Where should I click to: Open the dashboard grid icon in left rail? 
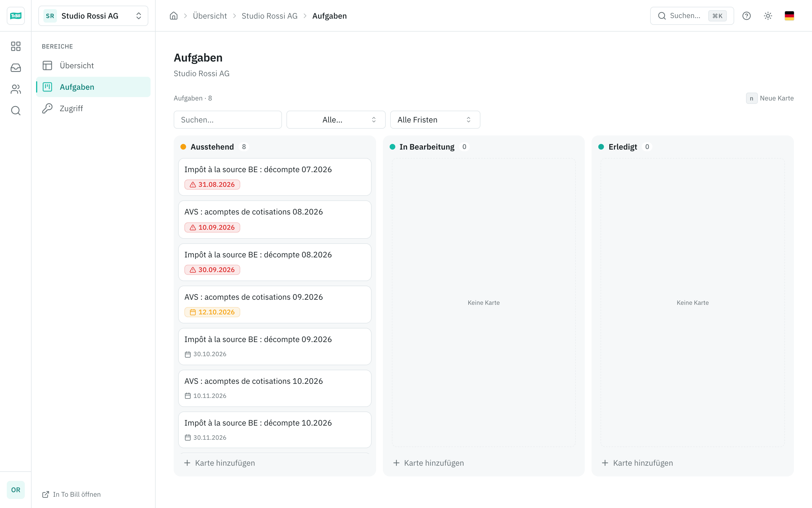[16, 46]
